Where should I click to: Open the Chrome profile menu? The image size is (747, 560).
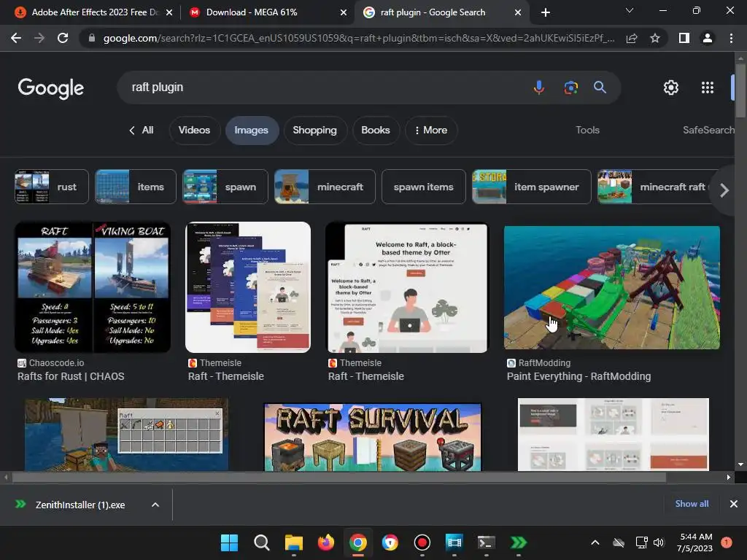708,38
